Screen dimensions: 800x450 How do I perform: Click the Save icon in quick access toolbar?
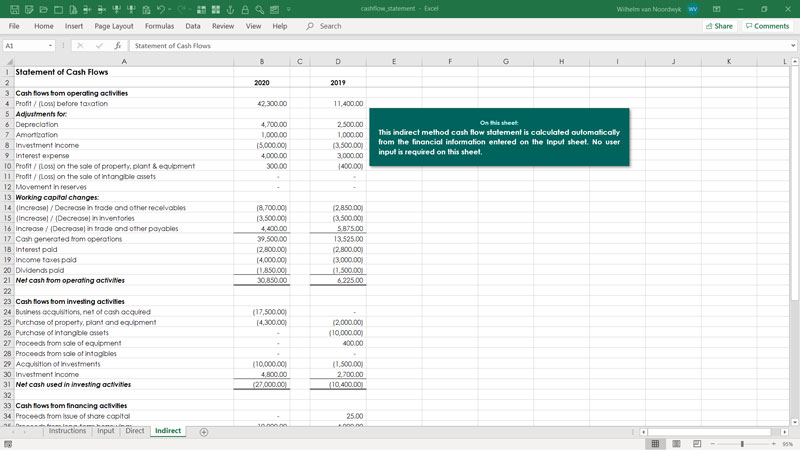pos(14,9)
